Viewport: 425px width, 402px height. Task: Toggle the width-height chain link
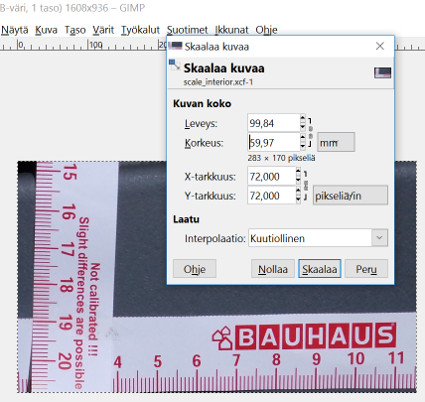310,132
